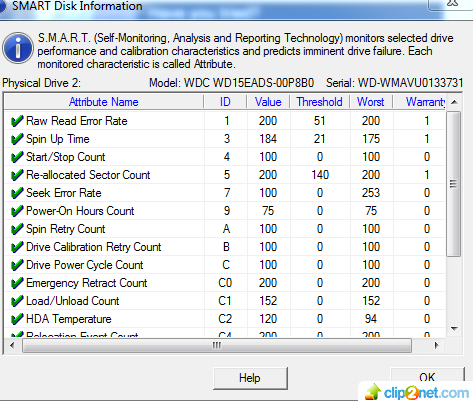The height and width of the screenshot is (403, 473).
Task: Select the HDA Temperature row
Action: [225, 319]
